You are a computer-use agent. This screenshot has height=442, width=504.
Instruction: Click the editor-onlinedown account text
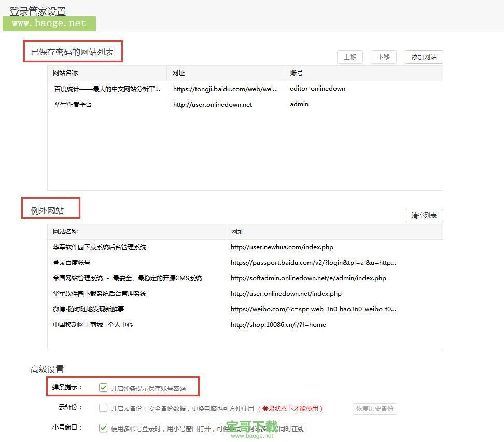(317, 89)
